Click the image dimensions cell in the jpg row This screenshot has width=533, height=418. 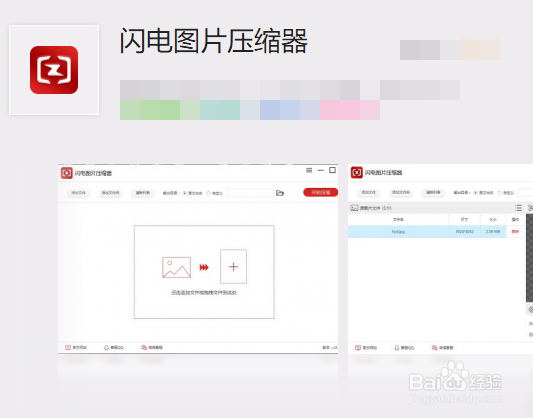click(x=465, y=231)
